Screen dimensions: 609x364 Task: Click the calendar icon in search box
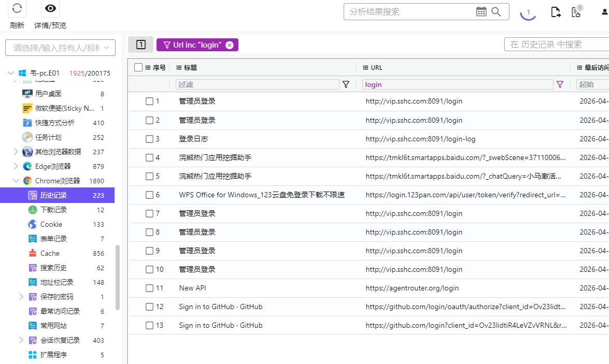[481, 11]
